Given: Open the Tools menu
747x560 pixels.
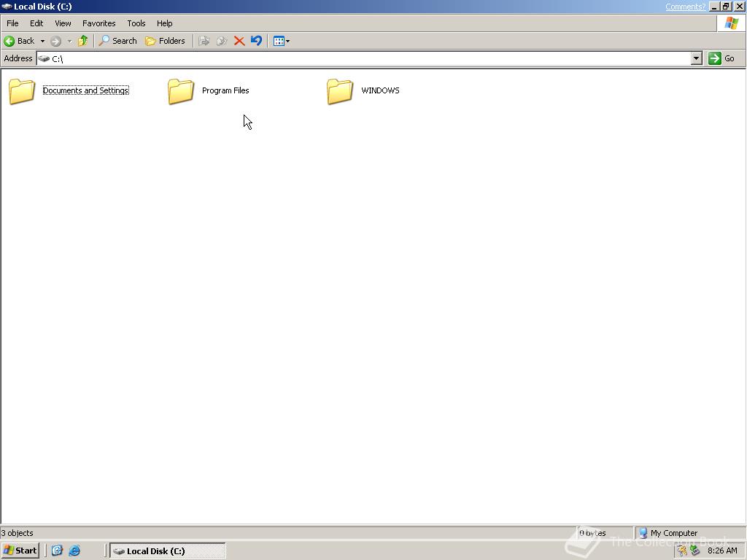Looking at the screenshot, I should 136,23.
